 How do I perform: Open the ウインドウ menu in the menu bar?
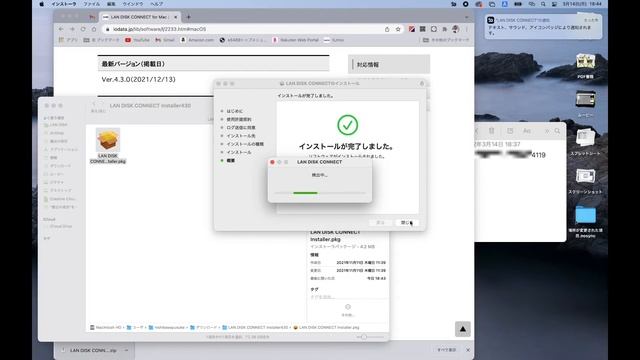(133, 4)
